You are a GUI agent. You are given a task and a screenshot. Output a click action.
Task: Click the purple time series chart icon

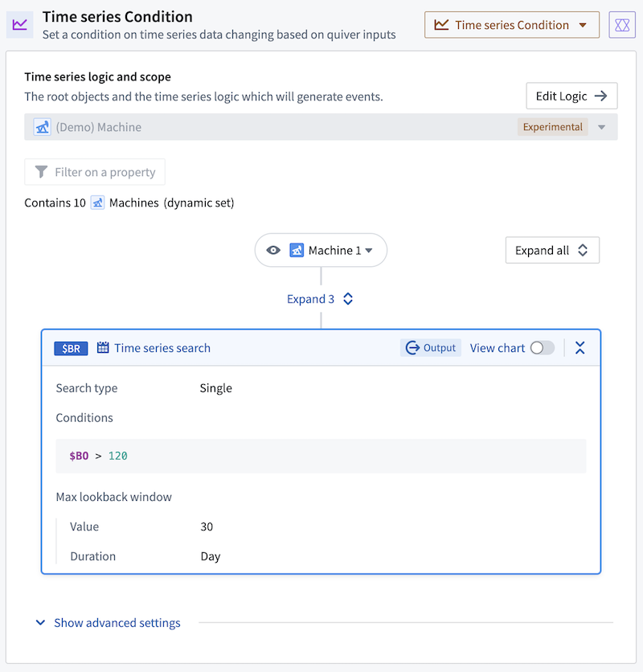click(20, 25)
